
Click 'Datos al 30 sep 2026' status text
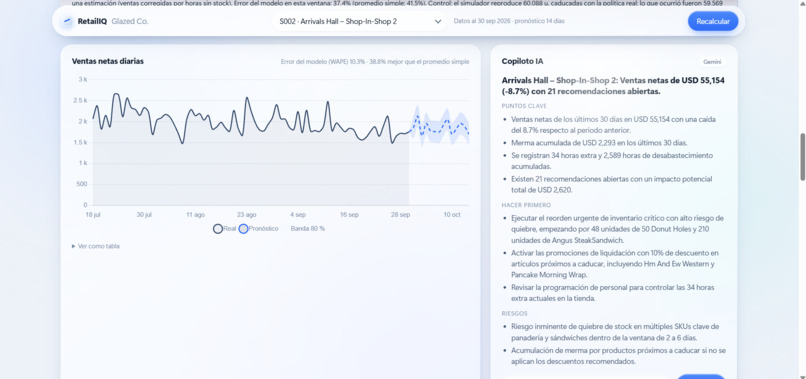pyautogui.click(x=509, y=22)
